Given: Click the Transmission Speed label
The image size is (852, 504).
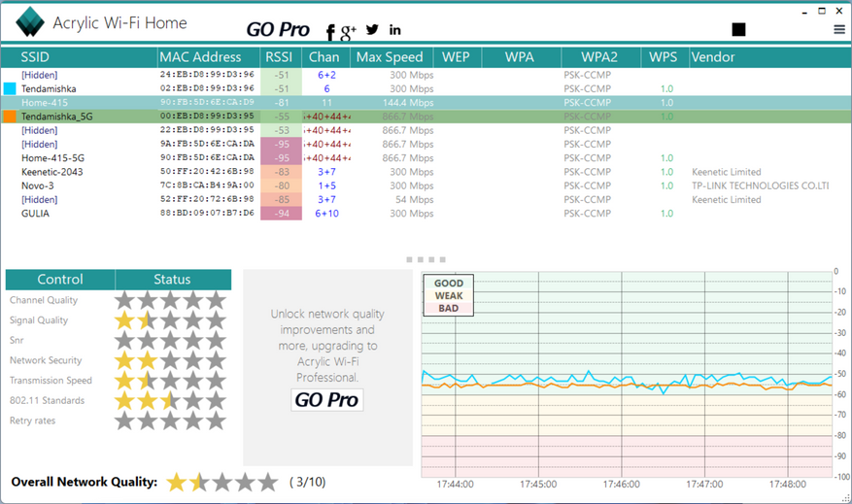Looking at the screenshot, I should click(x=51, y=380).
